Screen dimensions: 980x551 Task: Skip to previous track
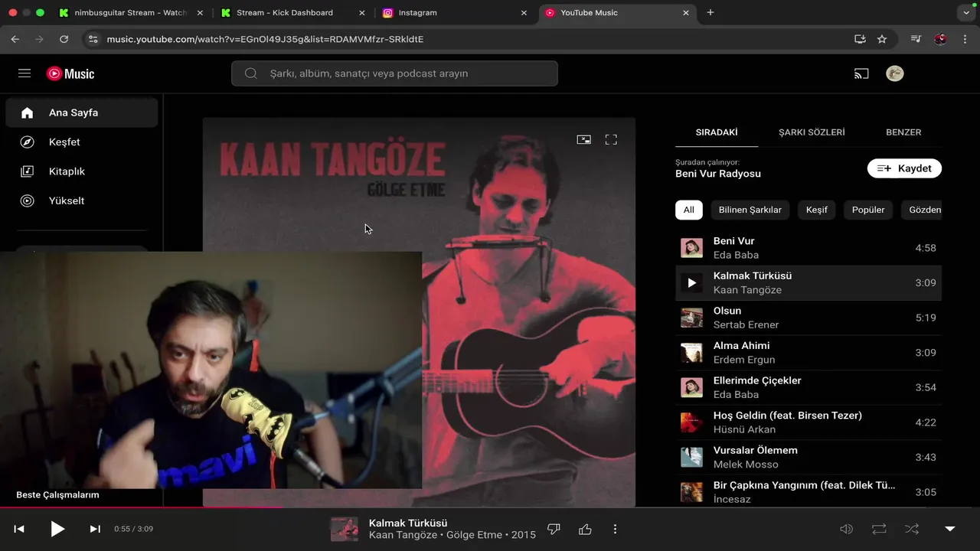click(19, 529)
